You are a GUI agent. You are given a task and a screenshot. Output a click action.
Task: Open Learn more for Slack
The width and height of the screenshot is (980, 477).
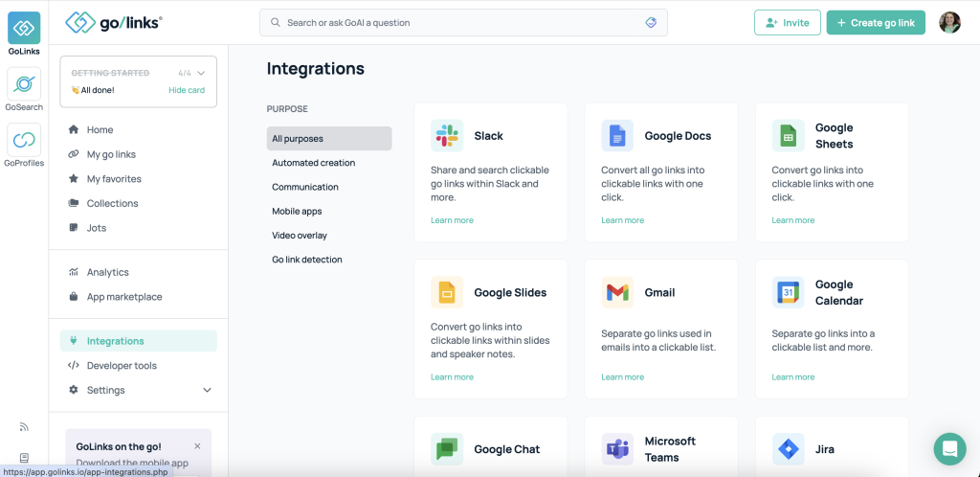tap(452, 220)
